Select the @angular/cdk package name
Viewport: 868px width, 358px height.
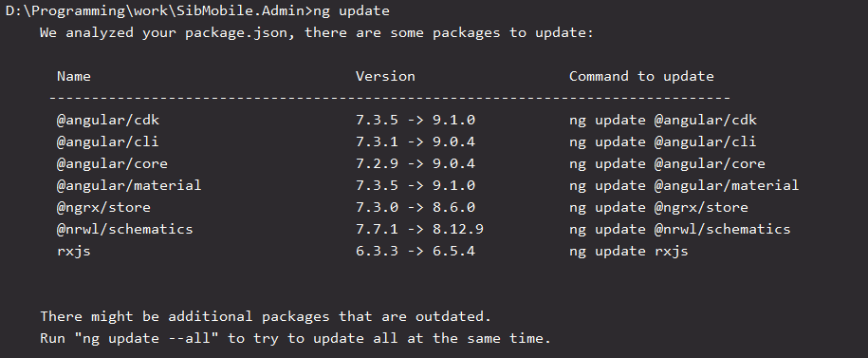pyautogui.click(x=108, y=121)
